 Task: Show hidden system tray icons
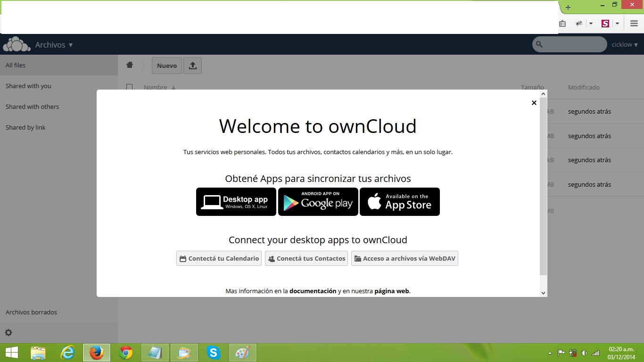coord(550,353)
